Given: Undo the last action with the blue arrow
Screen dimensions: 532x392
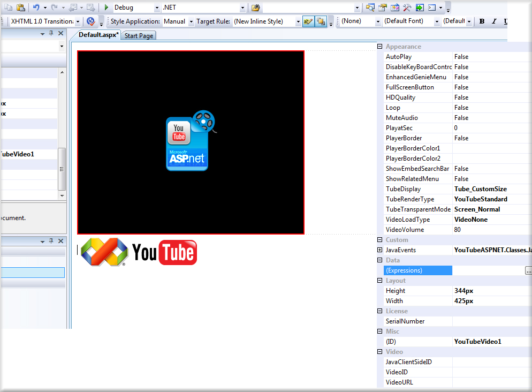Looking at the screenshot, I should pos(36,7).
